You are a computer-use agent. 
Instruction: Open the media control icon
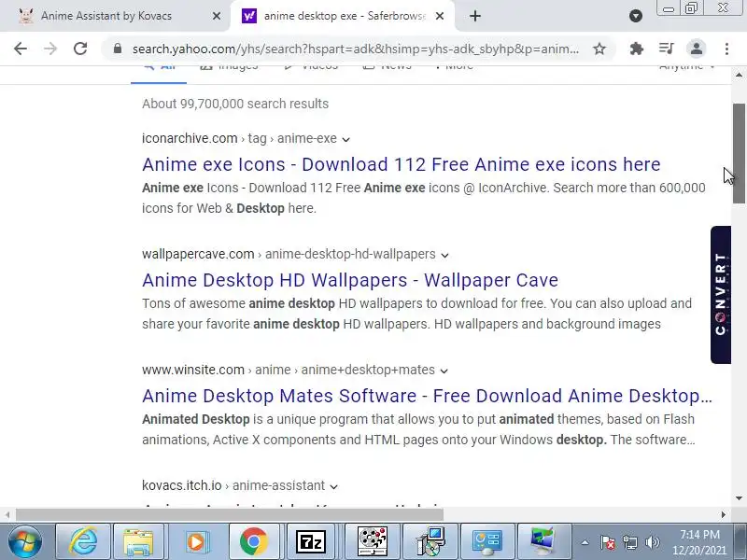(667, 49)
